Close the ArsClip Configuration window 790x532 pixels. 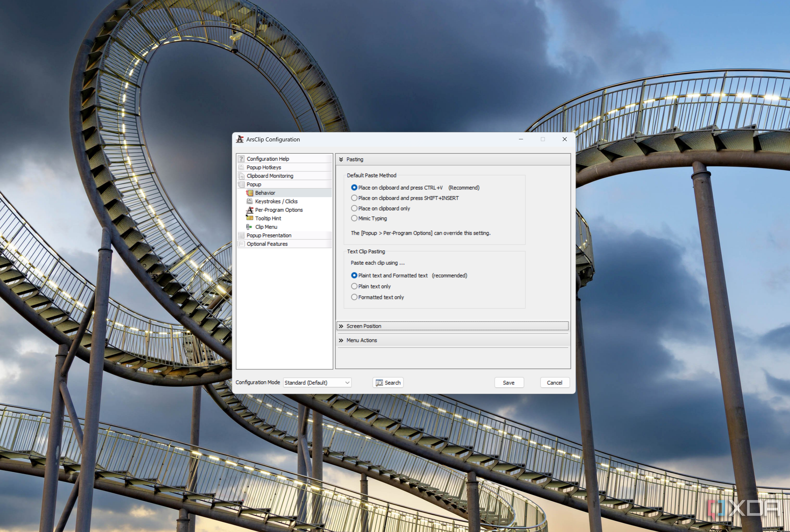564,139
